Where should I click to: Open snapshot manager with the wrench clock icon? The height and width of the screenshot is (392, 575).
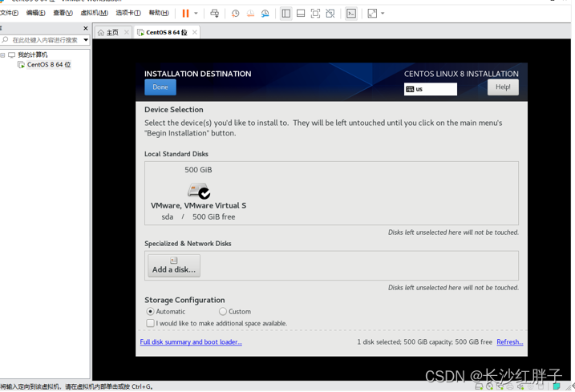(x=265, y=14)
